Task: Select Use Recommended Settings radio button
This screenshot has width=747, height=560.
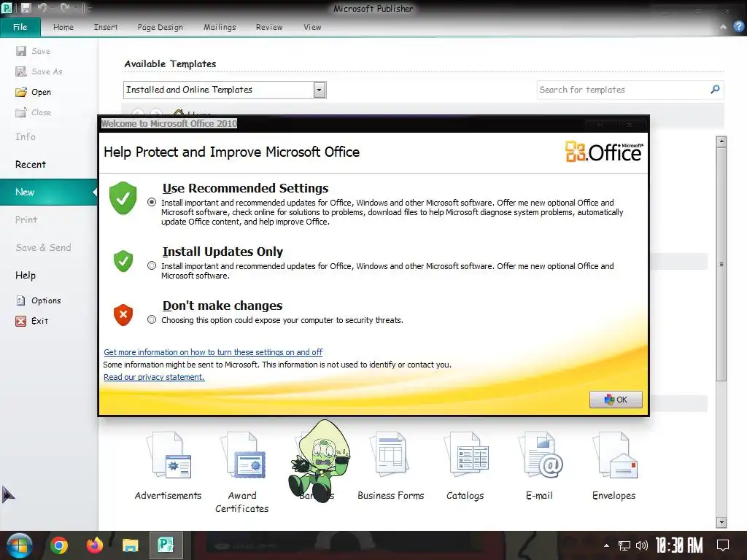Action: pyautogui.click(x=152, y=202)
